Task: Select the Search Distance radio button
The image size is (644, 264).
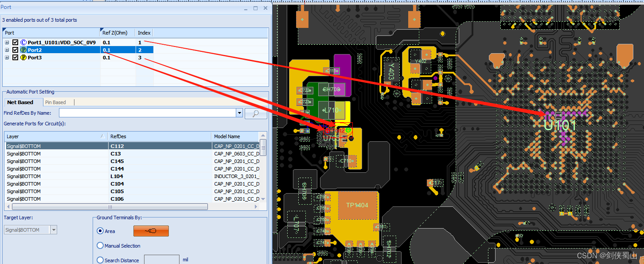Action: pos(100,260)
